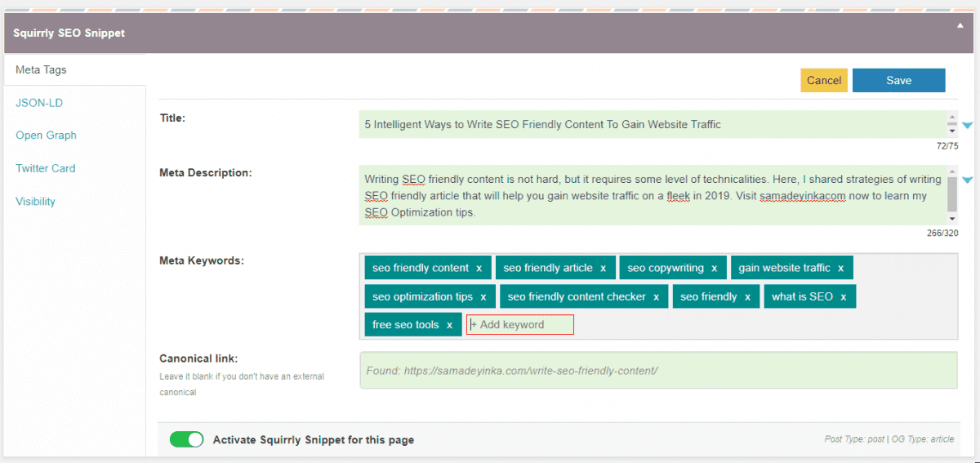Collapse the Squirrly SEO Snippet panel
This screenshot has width=980, height=463.
click(x=960, y=25)
